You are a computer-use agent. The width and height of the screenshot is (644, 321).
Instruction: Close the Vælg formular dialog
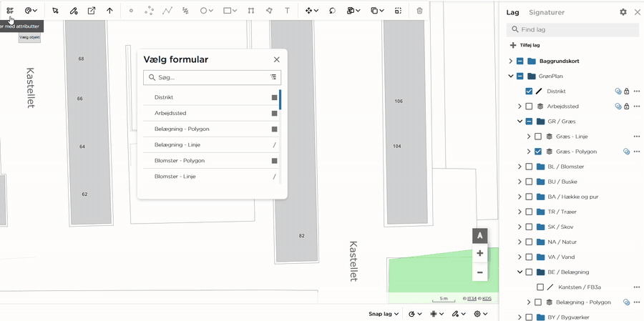[x=277, y=59]
